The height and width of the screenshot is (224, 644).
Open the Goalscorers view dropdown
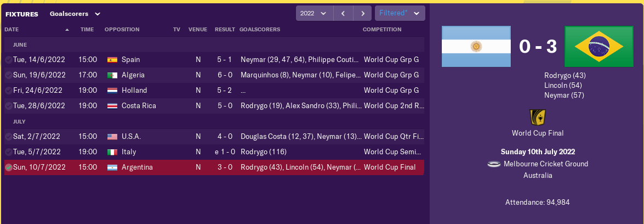point(75,13)
